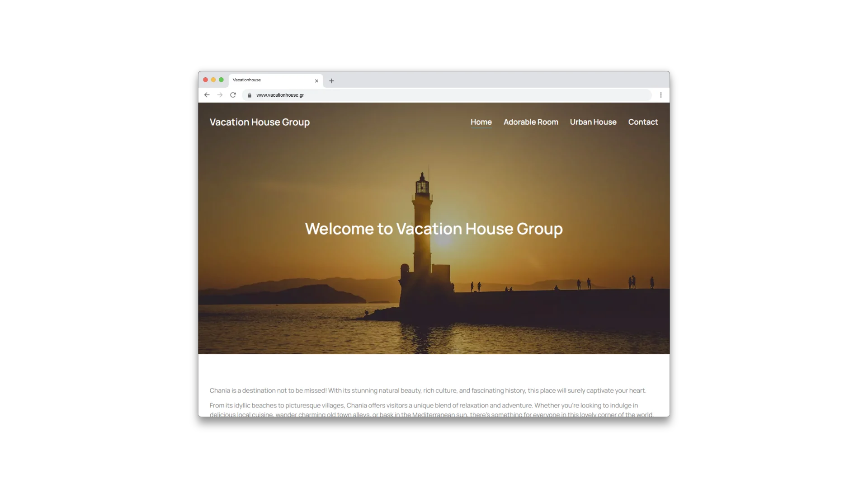Open a new tab with plus icon
868x488 pixels.
tap(331, 81)
